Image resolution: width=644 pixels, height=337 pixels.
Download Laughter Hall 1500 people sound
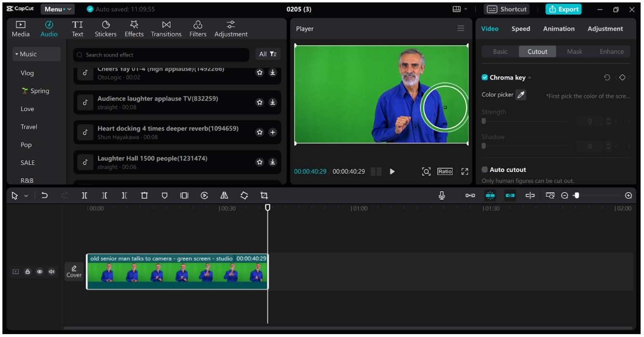click(x=272, y=162)
